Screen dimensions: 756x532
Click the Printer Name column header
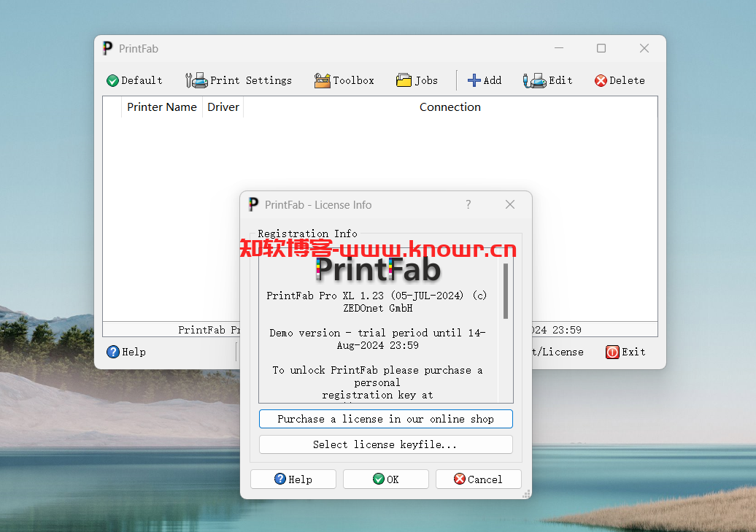coord(161,107)
